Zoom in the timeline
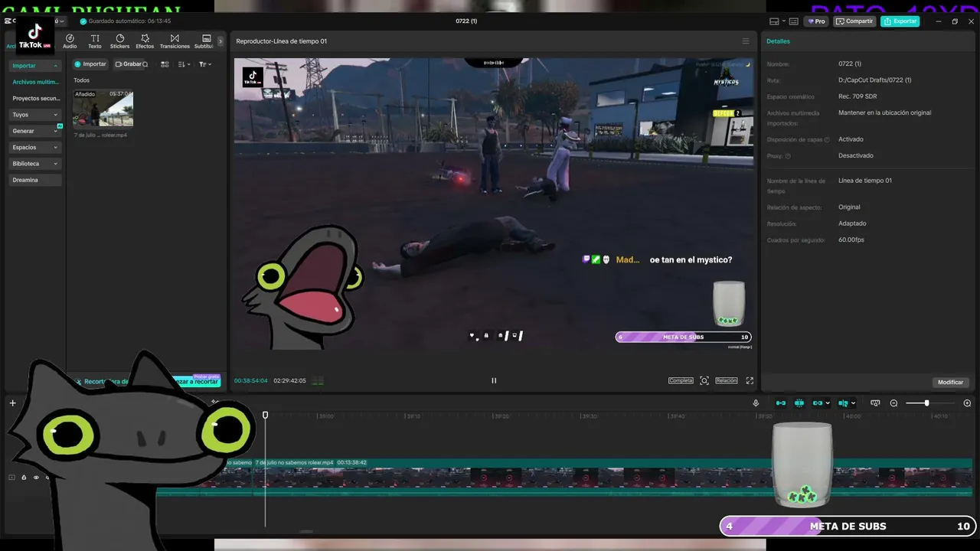Screen dimensions: 980x551 coord(967,403)
